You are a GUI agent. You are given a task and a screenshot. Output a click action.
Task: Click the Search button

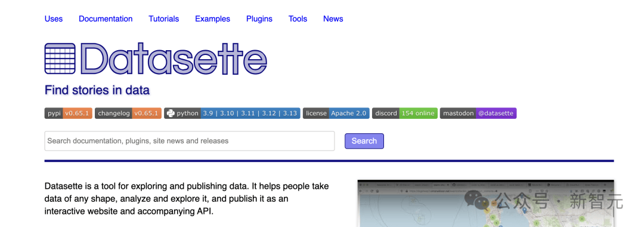pos(364,141)
